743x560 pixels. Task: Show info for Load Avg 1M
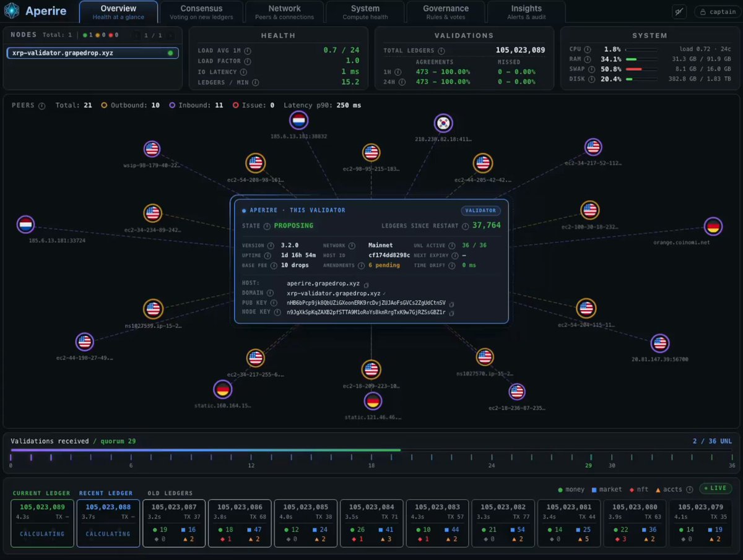[247, 50]
